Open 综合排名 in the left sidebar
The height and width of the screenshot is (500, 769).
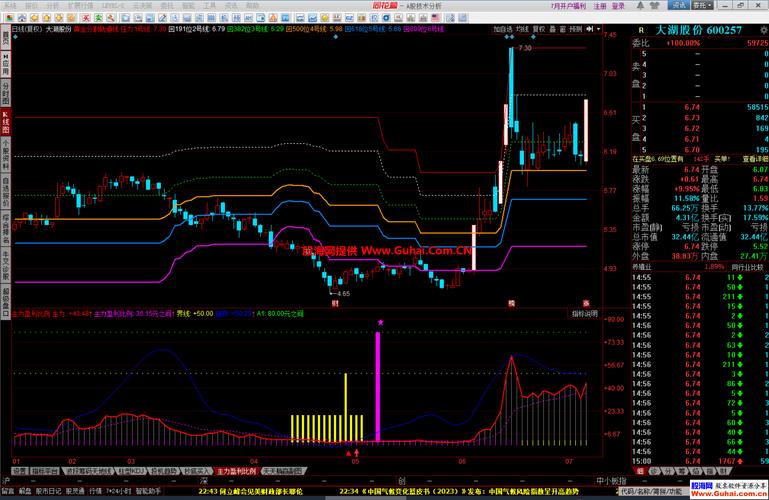5,228
